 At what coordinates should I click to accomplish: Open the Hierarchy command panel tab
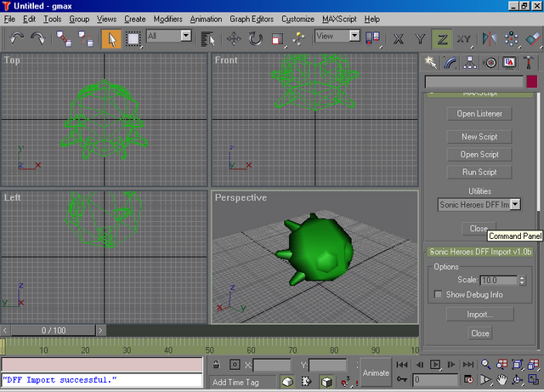point(470,62)
